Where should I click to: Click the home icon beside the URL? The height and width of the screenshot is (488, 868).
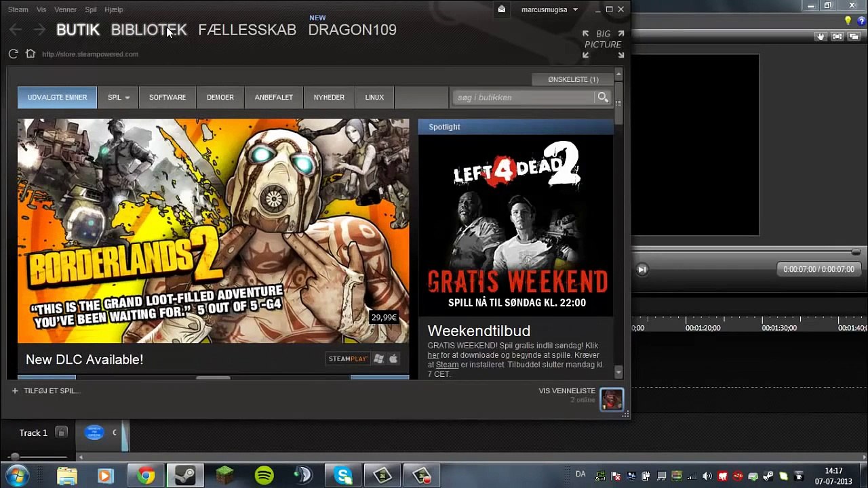click(x=31, y=54)
